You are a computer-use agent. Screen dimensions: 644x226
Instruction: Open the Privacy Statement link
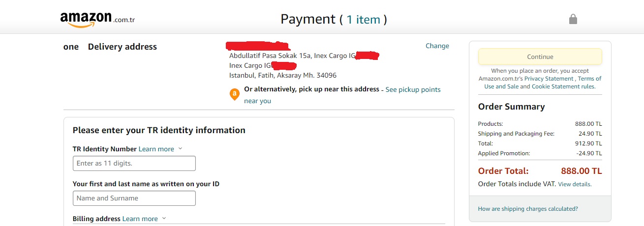[549, 79]
